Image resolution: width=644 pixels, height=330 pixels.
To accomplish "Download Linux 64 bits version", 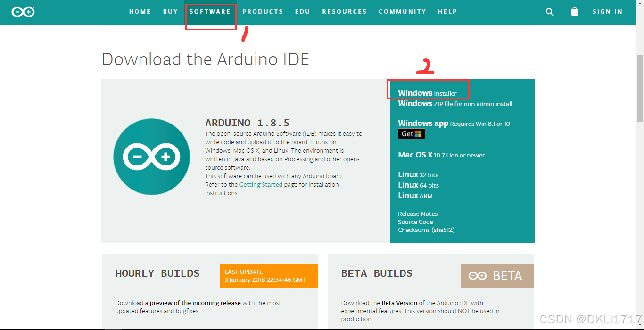I will click(x=418, y=185).
